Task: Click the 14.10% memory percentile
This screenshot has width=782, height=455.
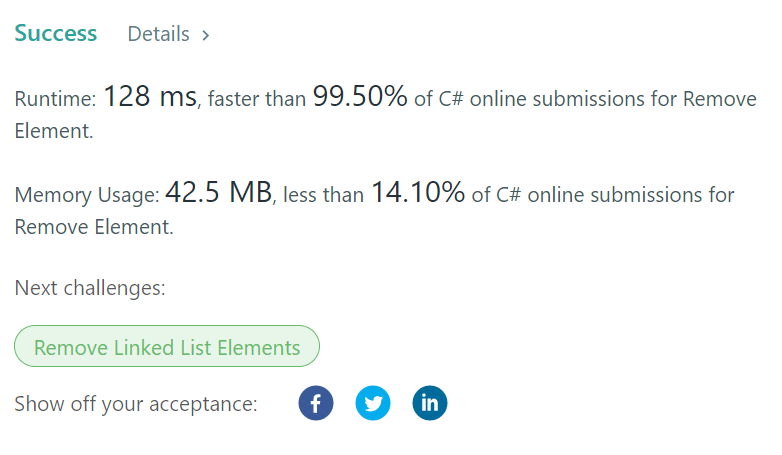Action: tap(417, 193)
